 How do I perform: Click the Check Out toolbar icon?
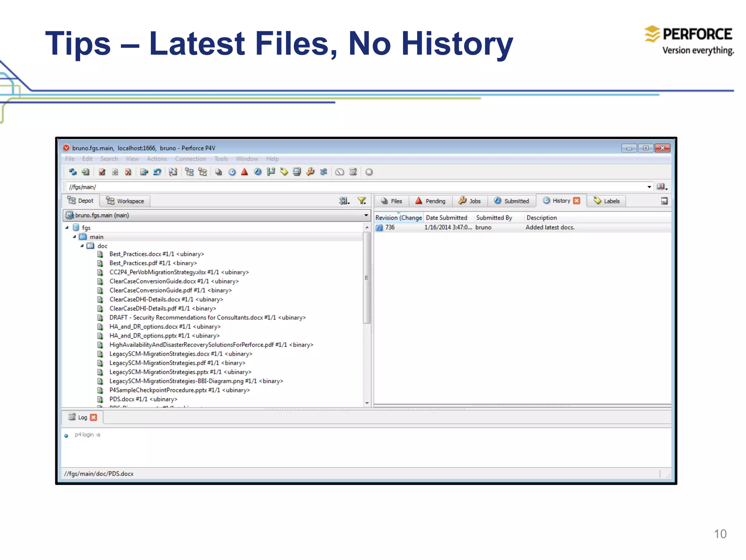(x=102, y=172)
